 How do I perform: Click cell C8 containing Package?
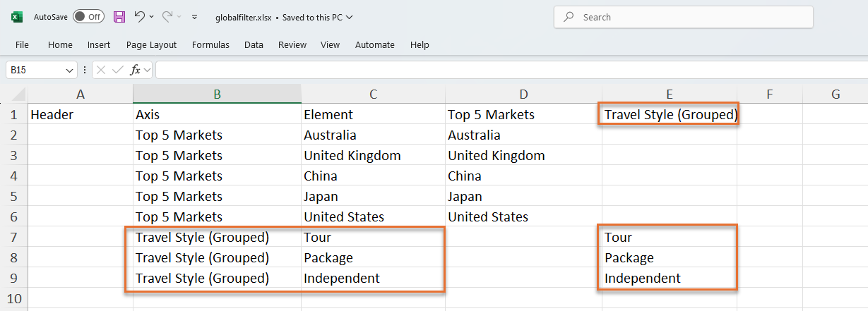(x=373, y=257)
